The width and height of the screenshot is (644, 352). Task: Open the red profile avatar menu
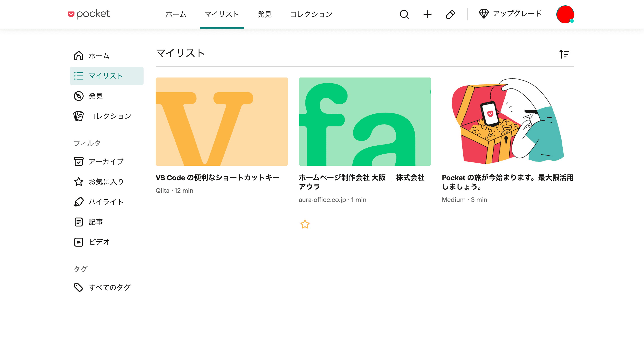[x=565, y=14]
